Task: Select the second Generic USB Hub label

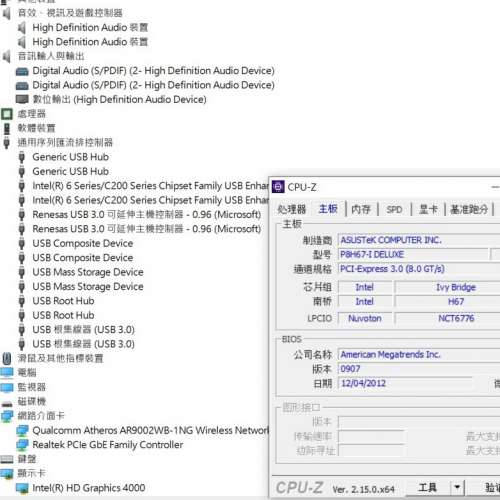Action: (71, 171)
